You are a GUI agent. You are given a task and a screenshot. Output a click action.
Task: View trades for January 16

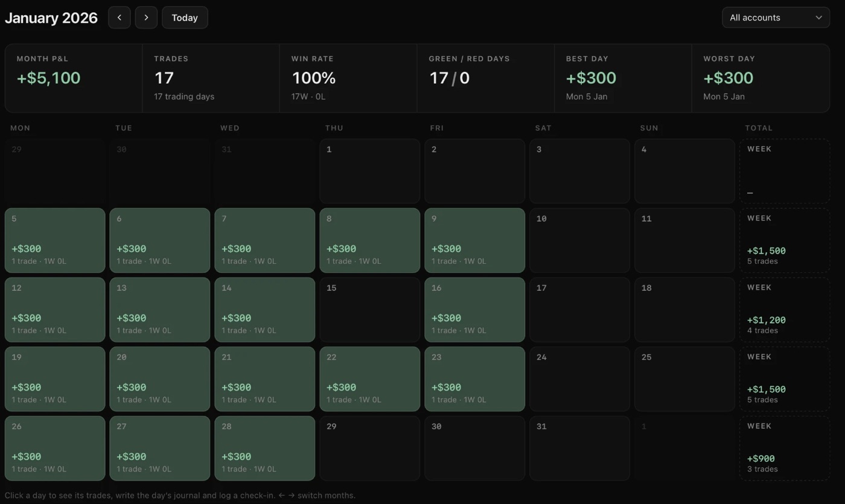pyautogui.click(x=475, y=310)
